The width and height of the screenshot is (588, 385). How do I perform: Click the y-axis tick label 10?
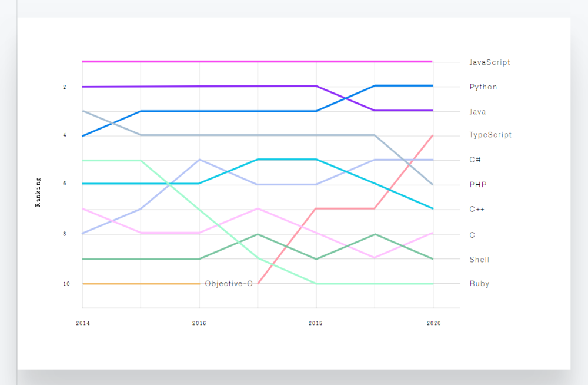[66, 284]
